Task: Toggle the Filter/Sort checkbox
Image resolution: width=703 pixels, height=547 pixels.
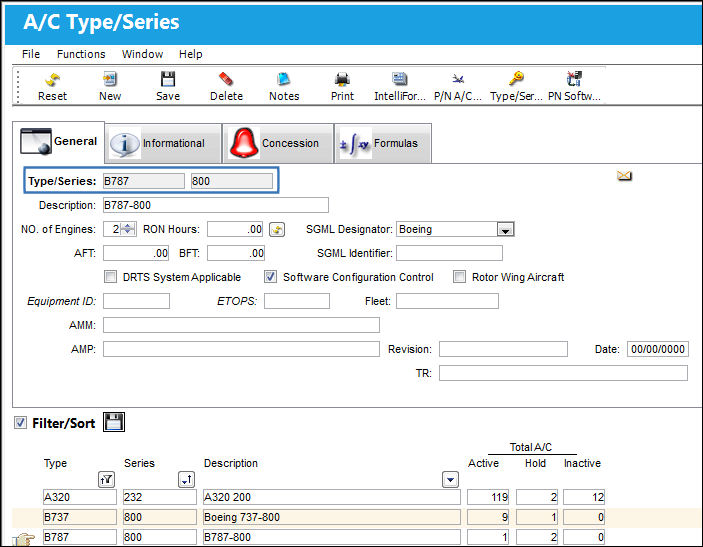Action: tap(20, 422)
